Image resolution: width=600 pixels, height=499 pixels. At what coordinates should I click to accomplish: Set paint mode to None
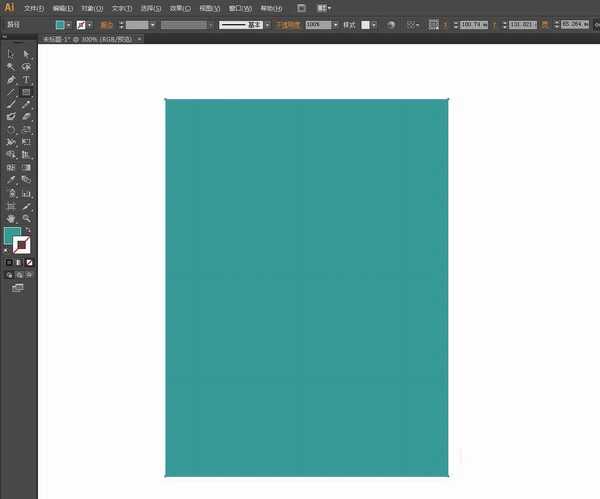tap(28, 262)
